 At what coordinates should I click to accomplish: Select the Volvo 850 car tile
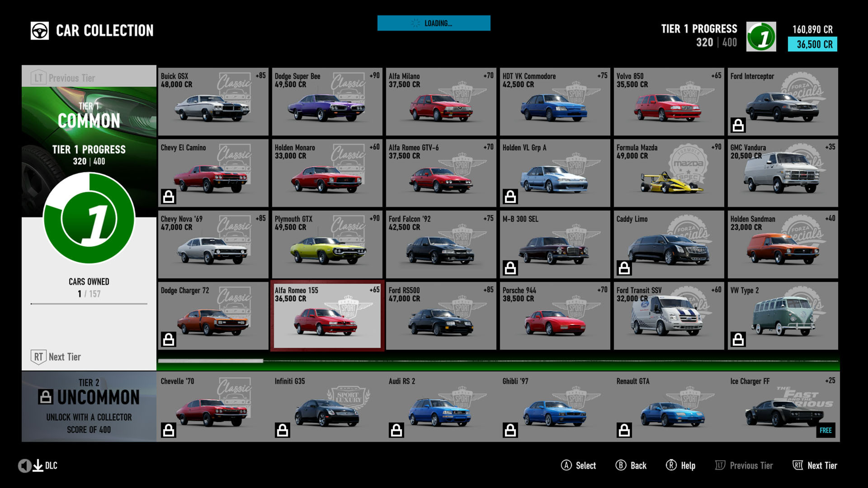[669, 102]
